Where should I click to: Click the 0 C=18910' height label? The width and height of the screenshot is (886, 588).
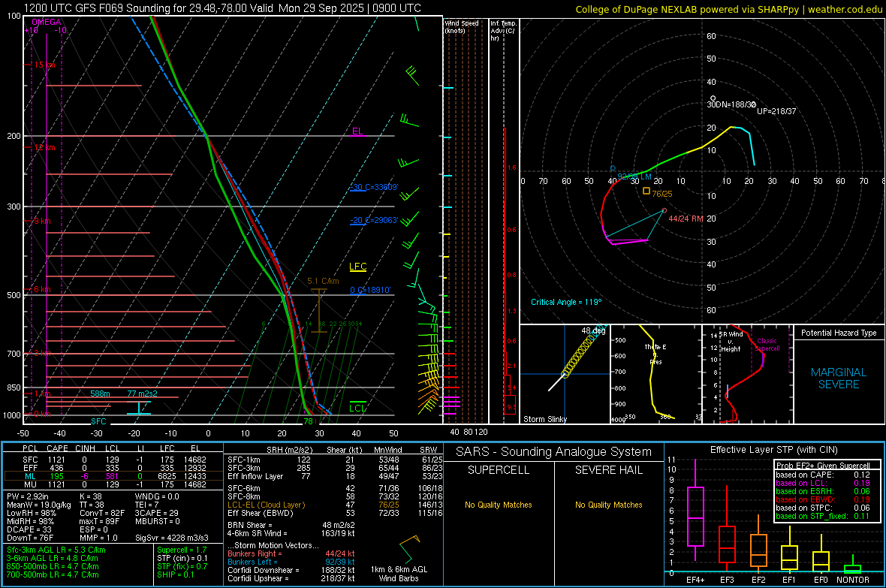point(370,290)
